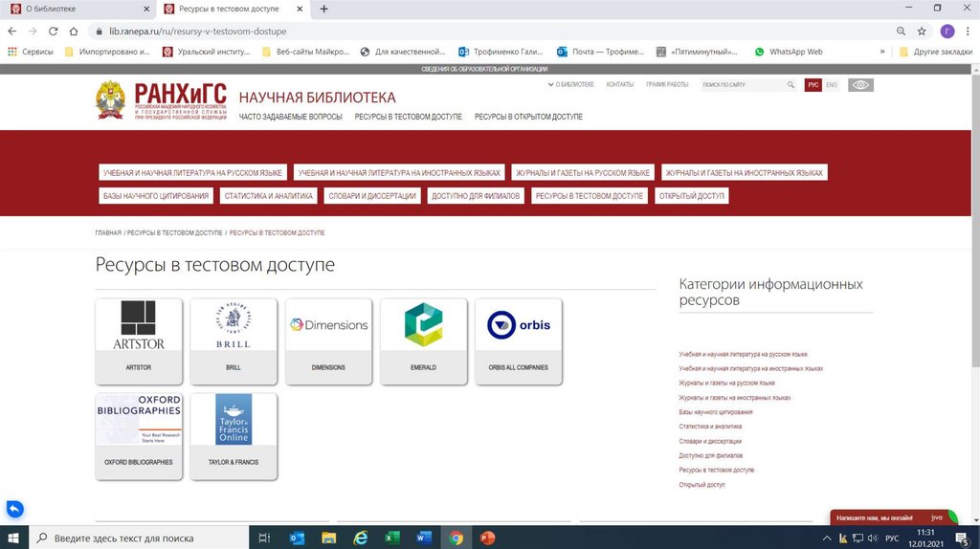980x549 pixels.
Task: Go back using the browser back arrow
Action: click(11, 32)
